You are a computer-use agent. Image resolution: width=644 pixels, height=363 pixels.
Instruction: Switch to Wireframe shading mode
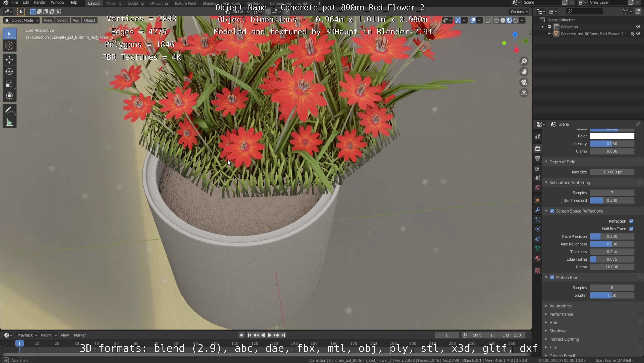(x=496, y=20)
